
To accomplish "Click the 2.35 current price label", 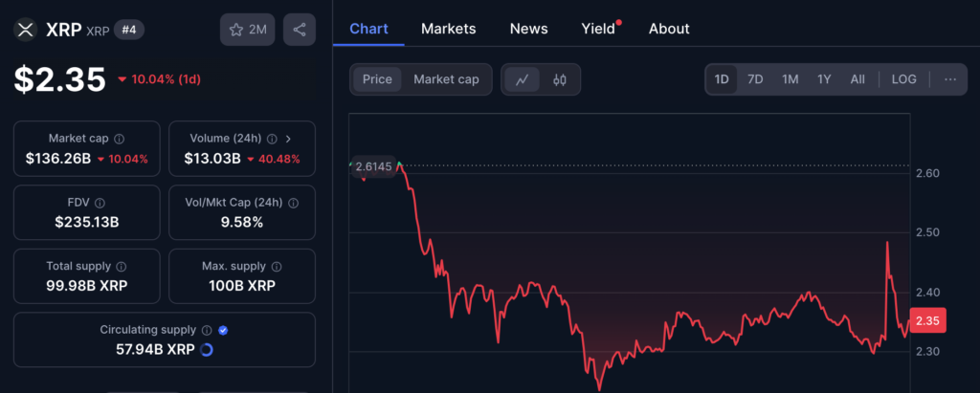I will coord(929,322).
